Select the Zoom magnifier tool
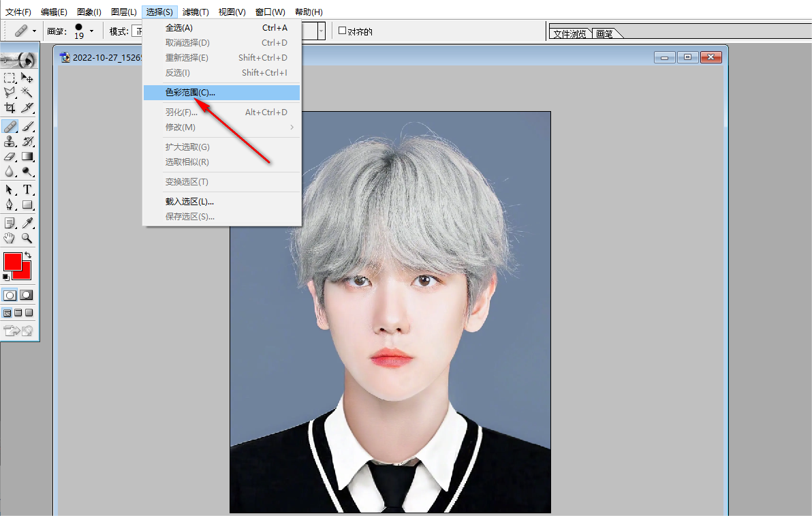Screen dimensions: 812x516 pyautogui.click(x=27, y=239)
